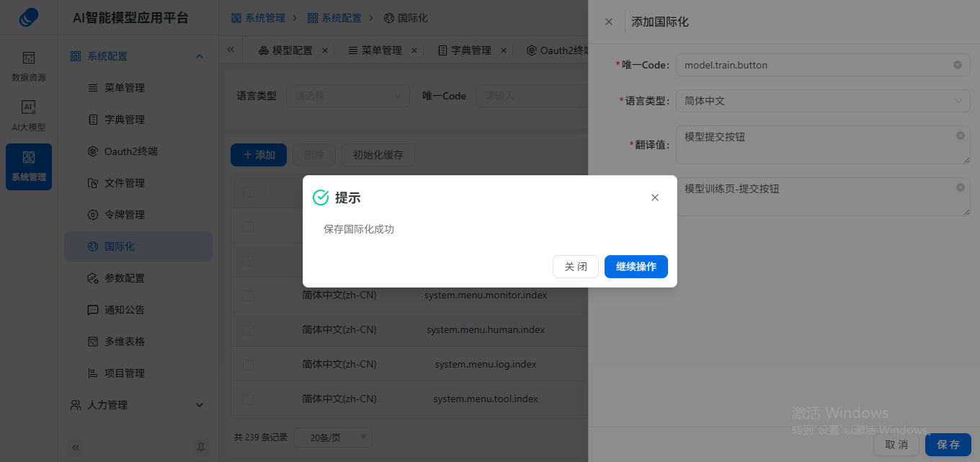Open 数据资源 in the left rail
Image resolution: width=980 pixels, height=462 pixels.
click(29, 66)
